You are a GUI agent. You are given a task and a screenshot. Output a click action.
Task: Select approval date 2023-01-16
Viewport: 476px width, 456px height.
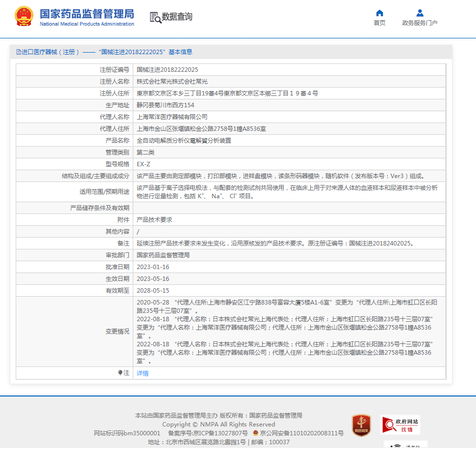pos(153,267)
